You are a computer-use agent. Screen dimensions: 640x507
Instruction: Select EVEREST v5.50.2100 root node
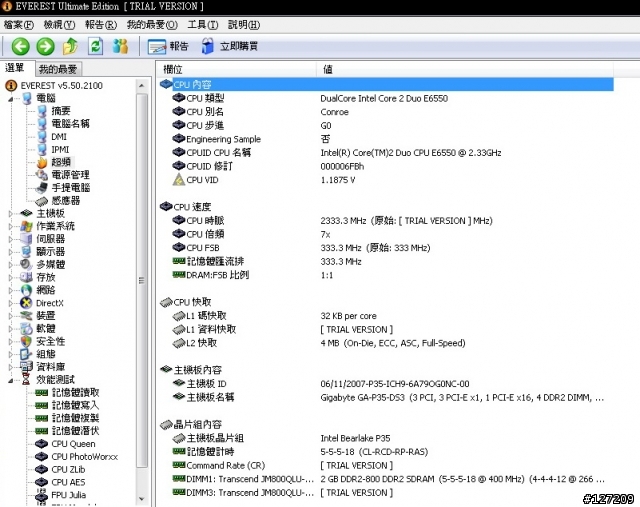[62, 85]
